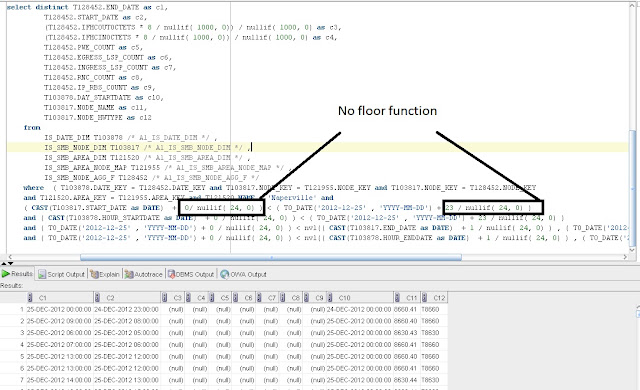The height and width of the screenshot is (390, 640).
Task: Collapse the results pane with the down splitter arrow
Action: click(11, 264)
